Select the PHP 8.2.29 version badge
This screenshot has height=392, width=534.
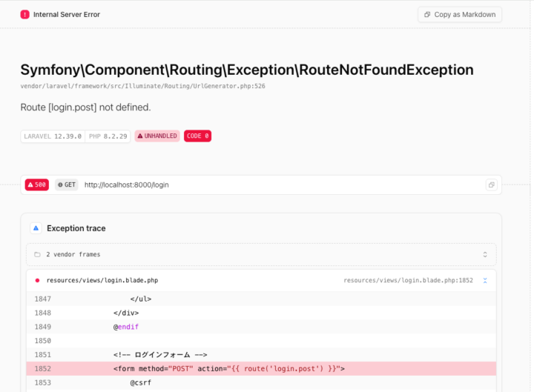[109, 136]
